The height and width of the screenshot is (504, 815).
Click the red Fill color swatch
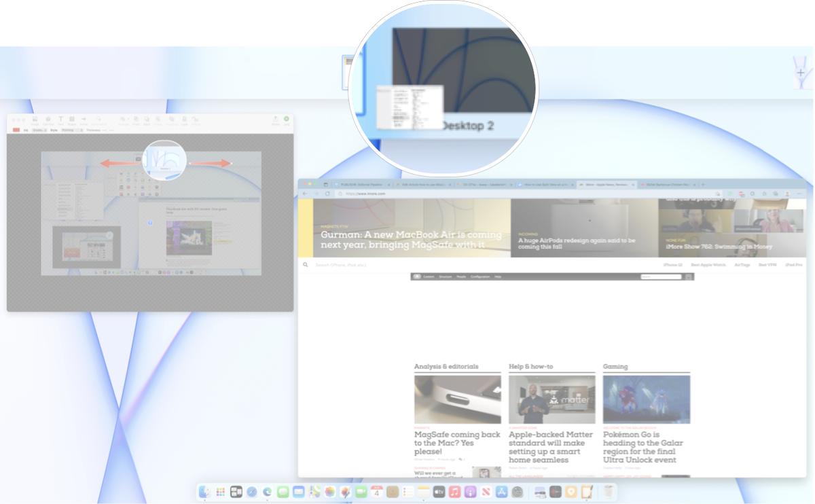17,130
